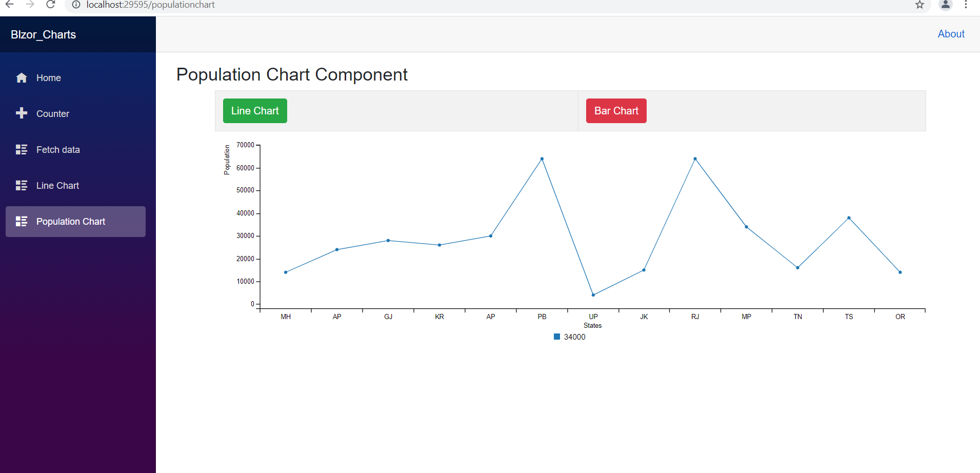Open the About page
The height and width of the screenshot is (473, 980).
[x=951, y=33]
